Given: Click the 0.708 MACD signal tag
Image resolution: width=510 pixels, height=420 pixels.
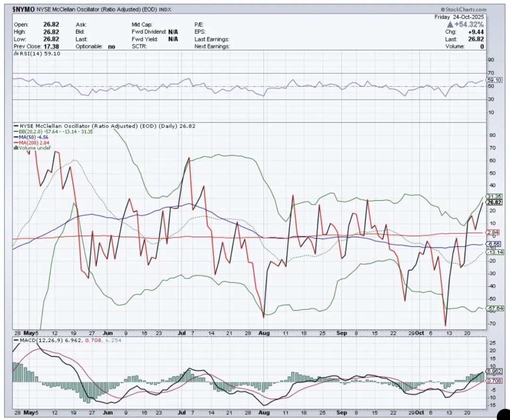Looking at the screenshot, I should [x=494, y=381].
